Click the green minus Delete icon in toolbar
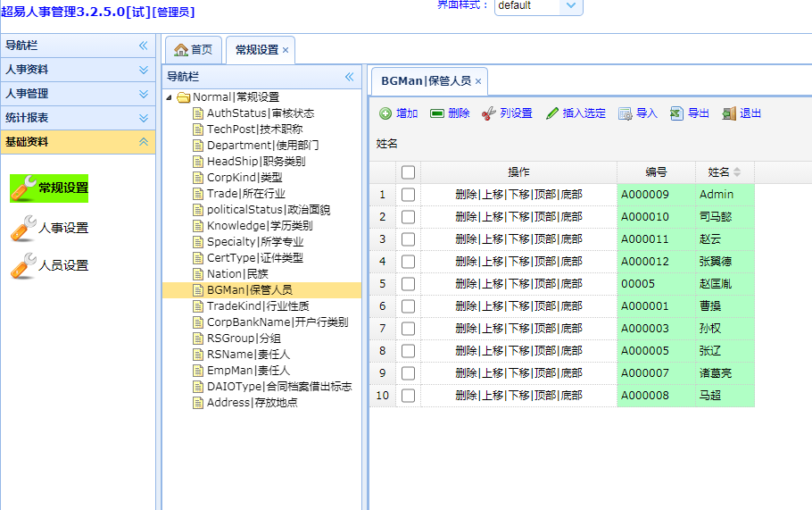This screenshot has height=510, width=812. 437,113
